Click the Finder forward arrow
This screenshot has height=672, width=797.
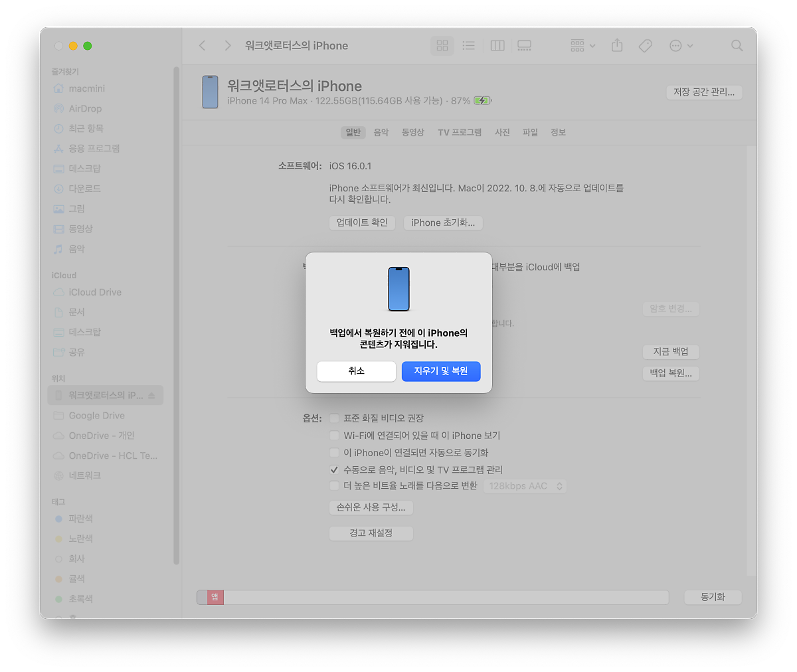point(228,45)
